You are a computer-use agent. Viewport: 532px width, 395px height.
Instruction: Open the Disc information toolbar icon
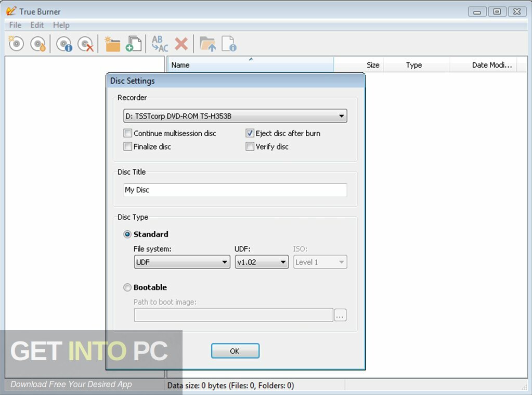pos(64,44)
